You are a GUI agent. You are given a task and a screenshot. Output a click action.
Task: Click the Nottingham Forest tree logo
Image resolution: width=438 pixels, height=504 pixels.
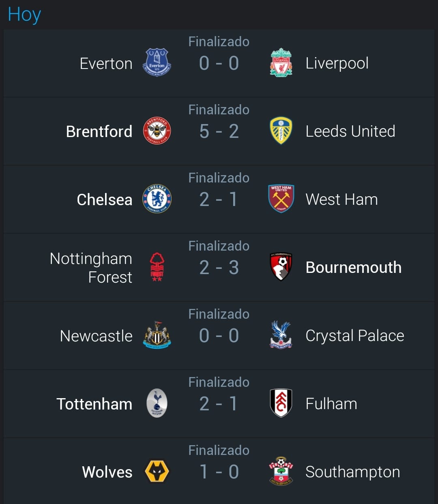157,267
